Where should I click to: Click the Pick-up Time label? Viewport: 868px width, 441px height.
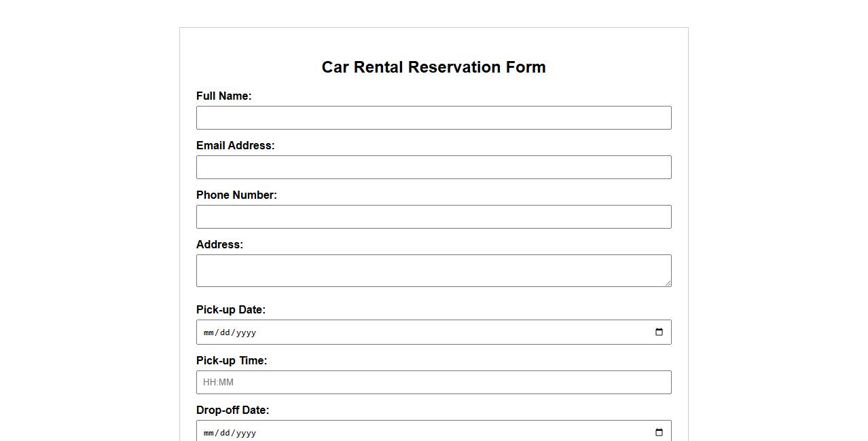[x=232, y=360]
